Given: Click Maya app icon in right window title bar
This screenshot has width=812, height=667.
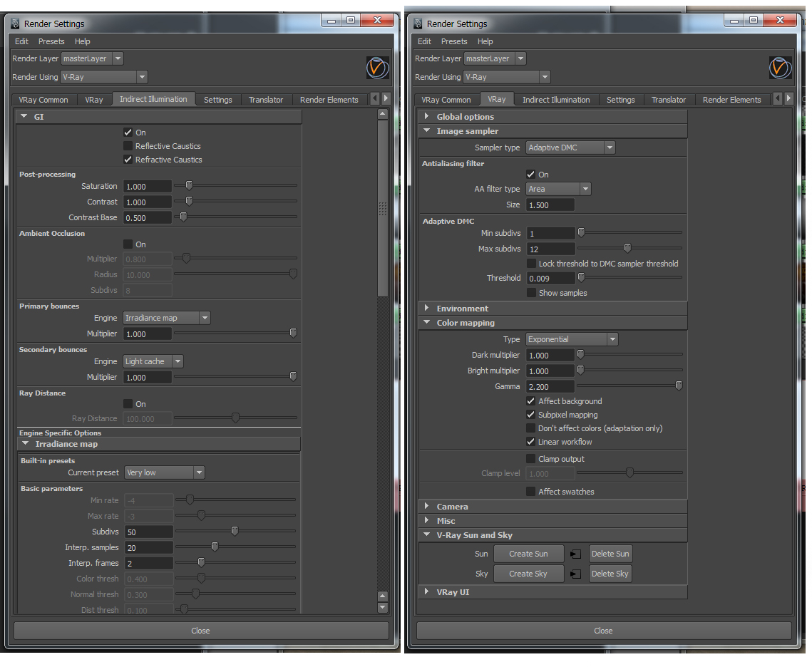Looking at the screenshot, I should pos(418,24).
